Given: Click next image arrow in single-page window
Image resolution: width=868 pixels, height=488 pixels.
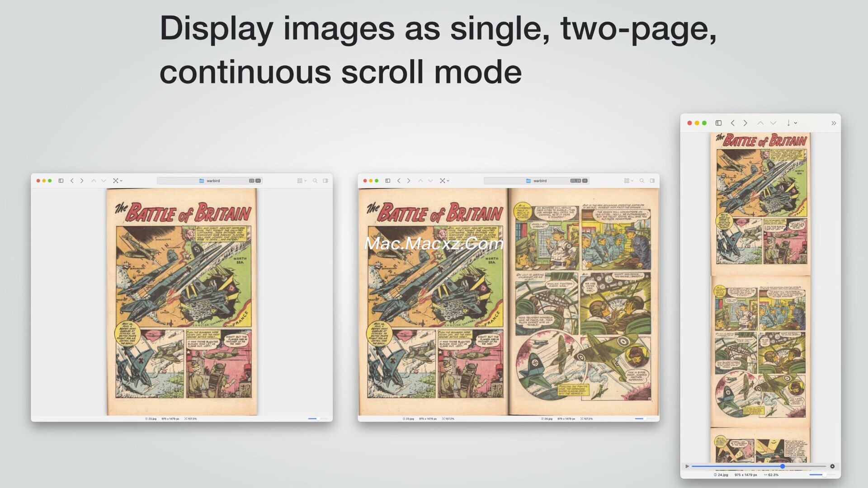Looking at the screenshot, I should [104, 181].
